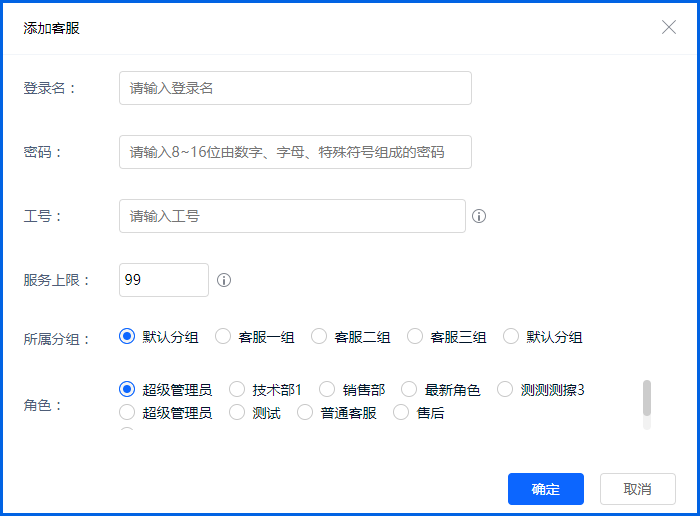Click the 角色： label
The width and height of the screenshot is (700, 516).
42,405
